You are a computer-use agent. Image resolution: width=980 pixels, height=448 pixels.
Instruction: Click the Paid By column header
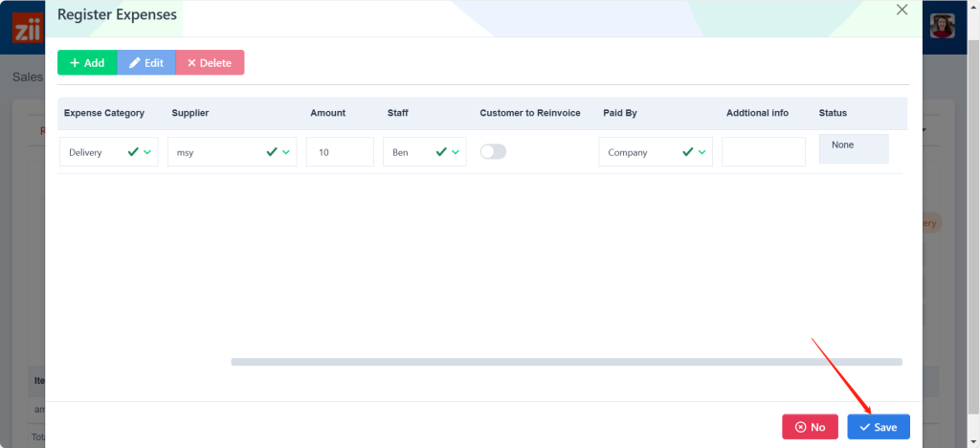[x=620, y=113]
